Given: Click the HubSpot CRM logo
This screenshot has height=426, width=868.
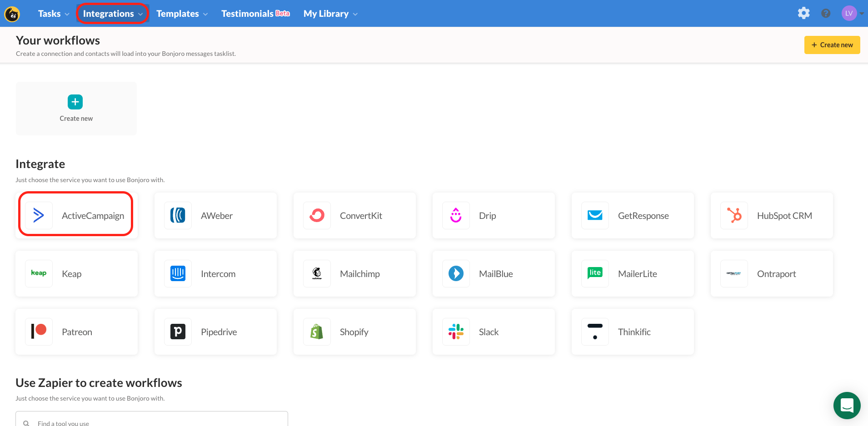Looking at the screenshot, I should point(734,215).
